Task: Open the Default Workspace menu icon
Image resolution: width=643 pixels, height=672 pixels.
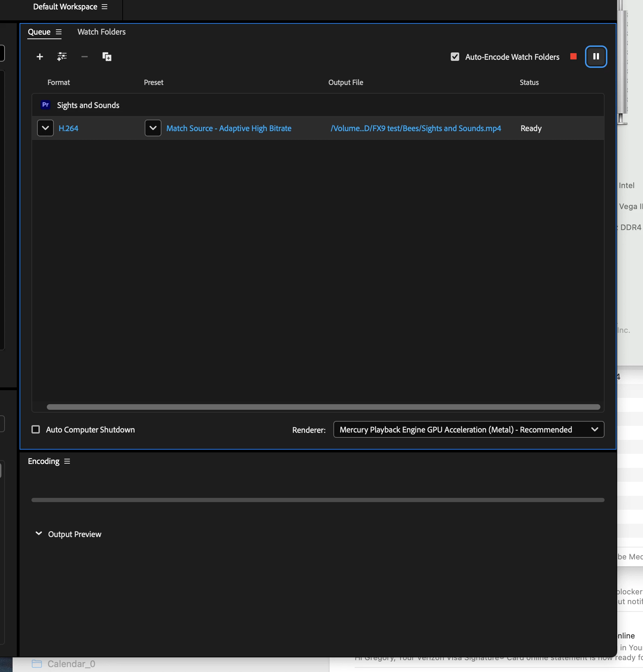Action: point(104,7)
